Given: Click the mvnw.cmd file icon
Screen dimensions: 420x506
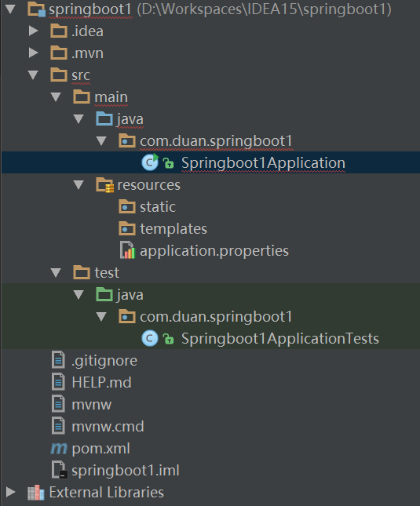Looking at the screenshot, I should tap(58, 426).
